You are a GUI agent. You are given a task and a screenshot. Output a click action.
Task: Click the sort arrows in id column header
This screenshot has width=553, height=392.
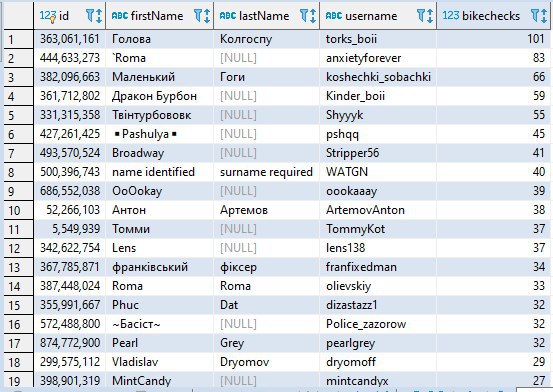click(99, 16)
